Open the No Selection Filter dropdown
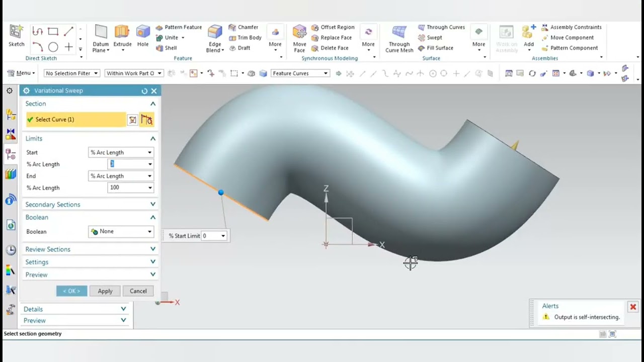 tap(71, 73)
